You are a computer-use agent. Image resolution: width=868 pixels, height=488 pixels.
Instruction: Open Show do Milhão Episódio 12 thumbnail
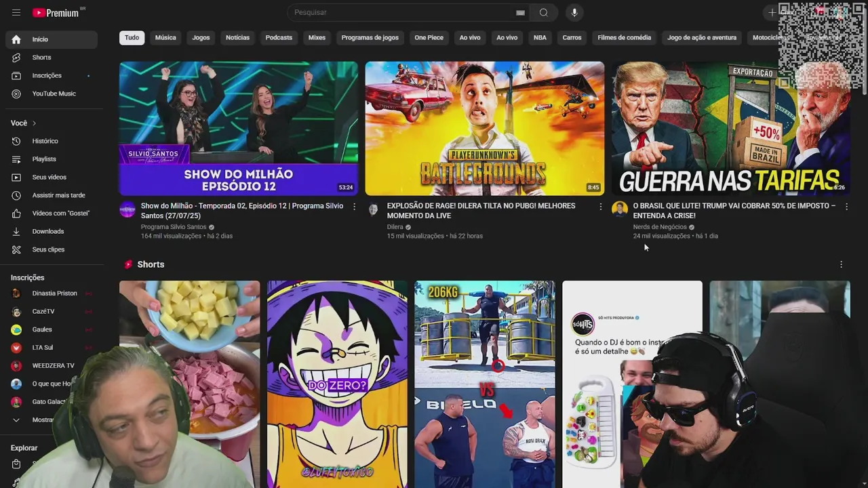(x=239, y=128)
